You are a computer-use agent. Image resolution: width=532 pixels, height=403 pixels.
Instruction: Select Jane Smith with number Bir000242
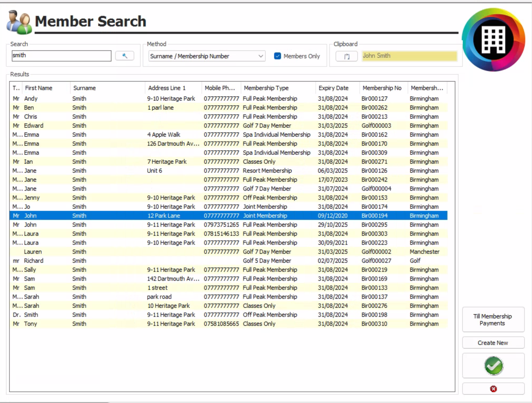pos(229,180)
